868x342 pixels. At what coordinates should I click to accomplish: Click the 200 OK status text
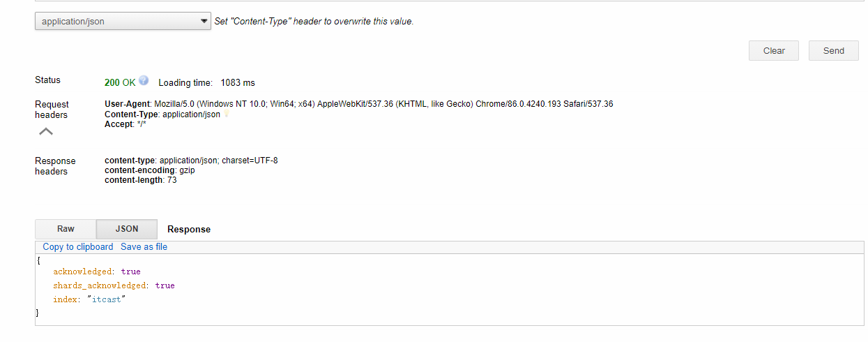pos(120,82)
